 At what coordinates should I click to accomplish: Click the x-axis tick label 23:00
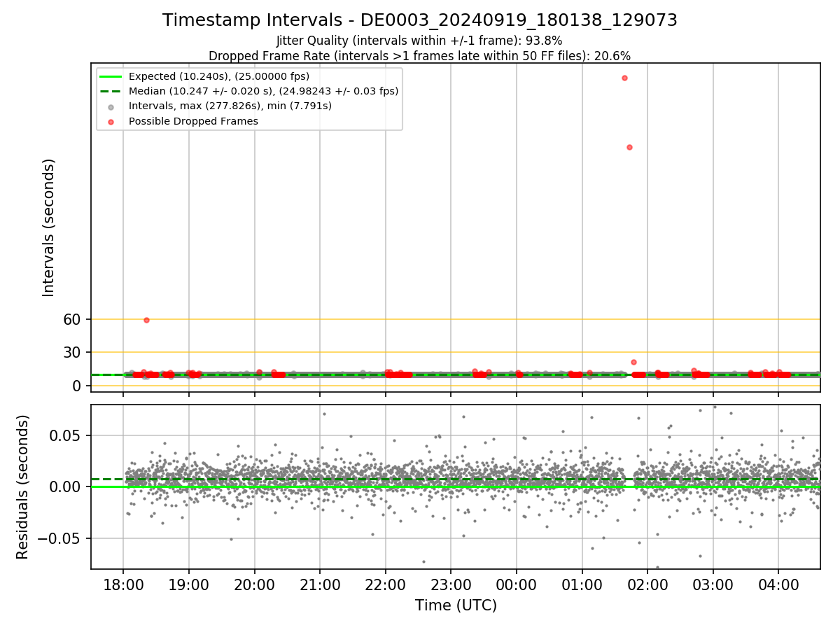click(x=451, y=585)
